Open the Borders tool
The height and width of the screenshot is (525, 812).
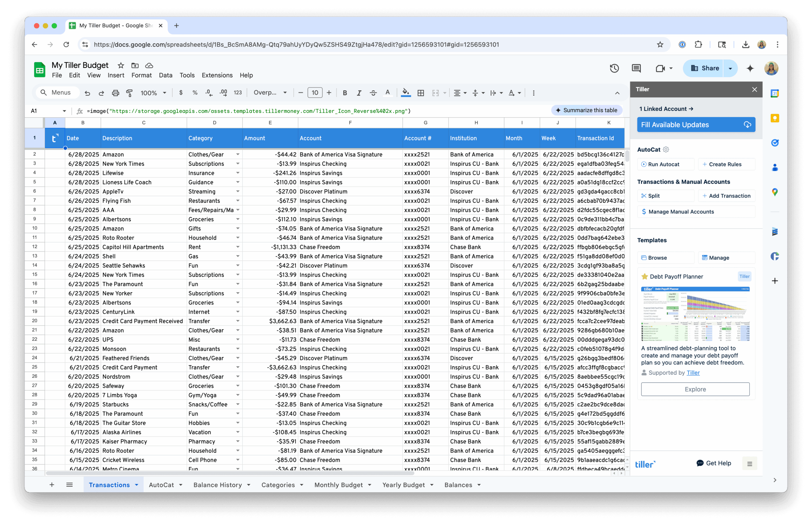421,93
